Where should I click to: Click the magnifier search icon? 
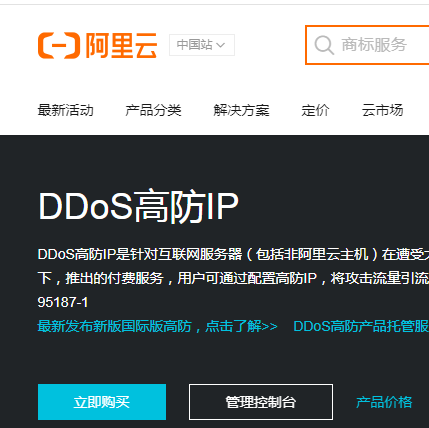pyautogui.click(x=324, y=45)
